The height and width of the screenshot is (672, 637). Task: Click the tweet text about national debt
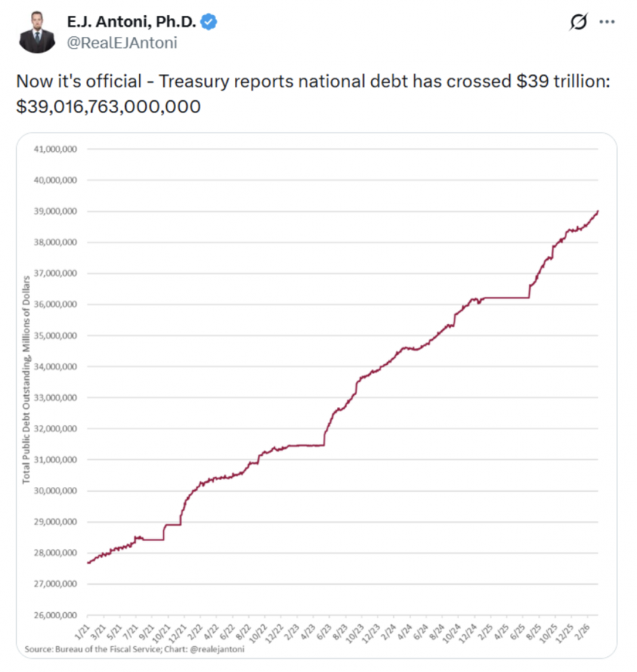313,83
